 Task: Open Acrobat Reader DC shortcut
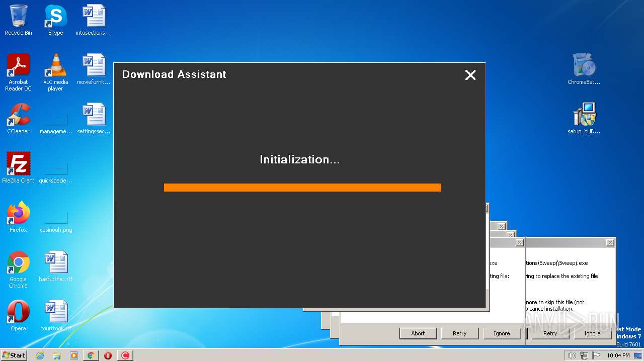coord(18,72)
